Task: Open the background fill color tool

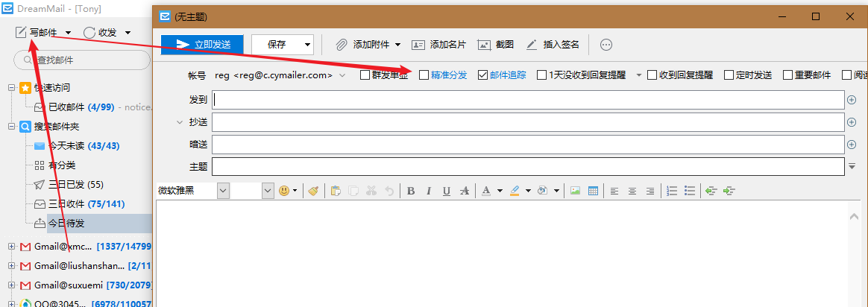Action: click(x=543, y=191)
